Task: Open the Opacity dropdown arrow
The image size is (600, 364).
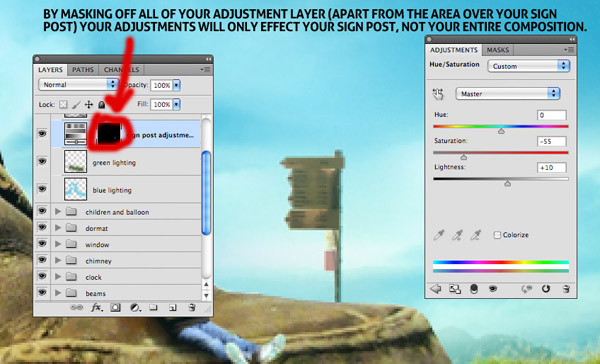Action: pos(176,85)
